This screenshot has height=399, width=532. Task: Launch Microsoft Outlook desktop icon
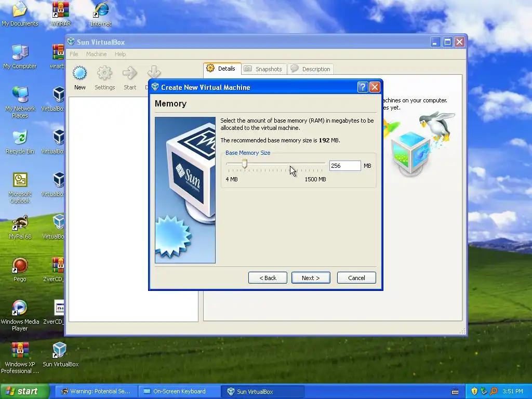pyautogui.click(x=20, y=187)
